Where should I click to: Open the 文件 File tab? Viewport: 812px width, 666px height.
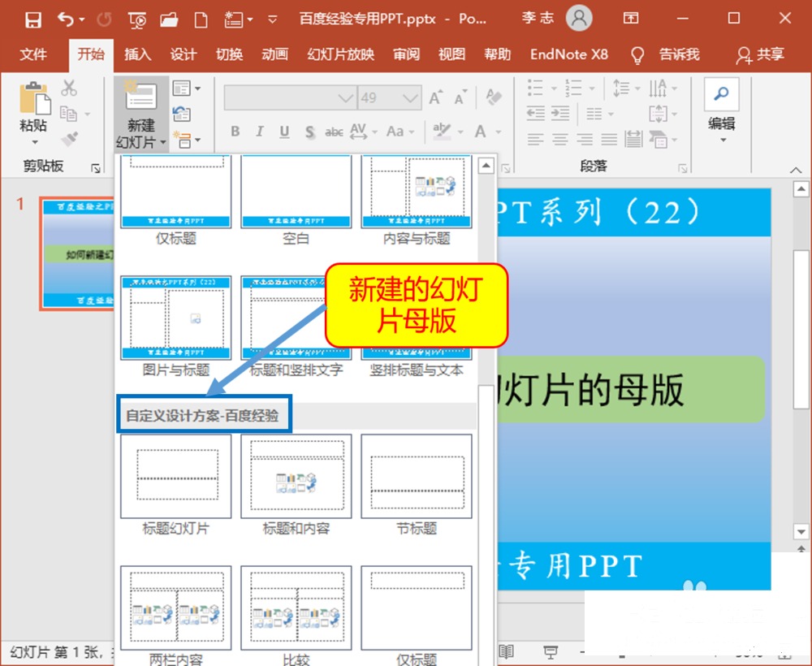pyautogui.click(x=33, y=54)
